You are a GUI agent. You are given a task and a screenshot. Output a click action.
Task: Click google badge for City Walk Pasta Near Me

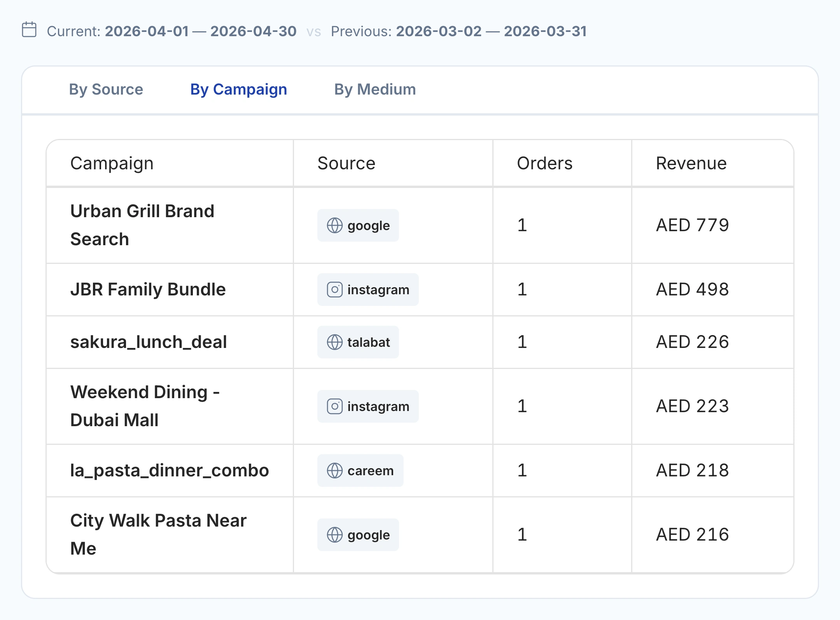(x=358, y=535)
